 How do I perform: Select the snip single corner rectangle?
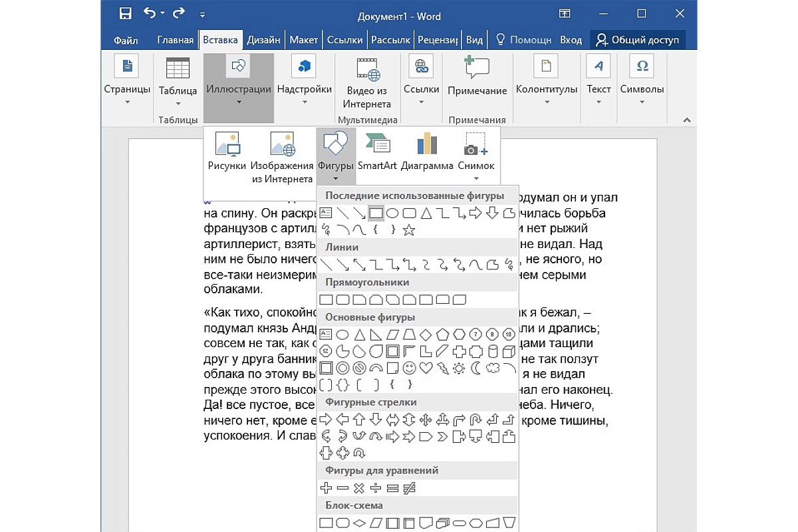(359, 299)
